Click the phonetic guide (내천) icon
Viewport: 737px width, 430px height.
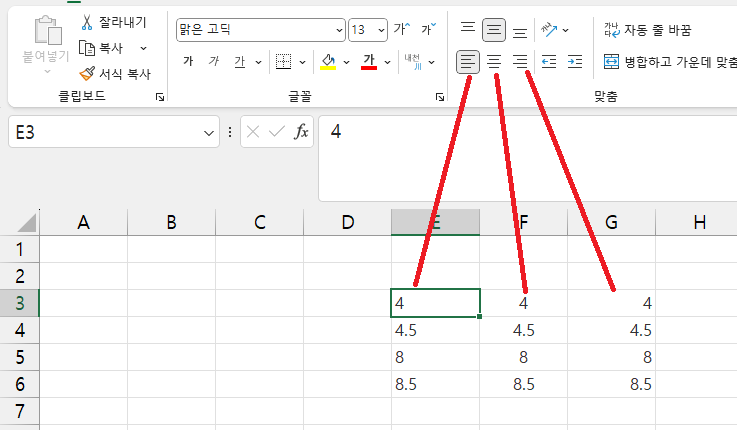coord(413,62)
